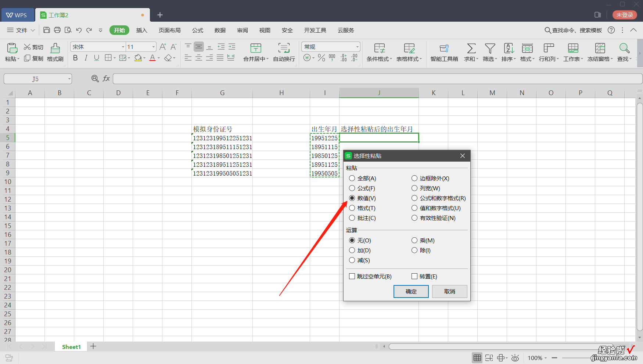Open the 页面布局 ribbon tab
This screenshot has height=364, width=643.
click(170, 30)
